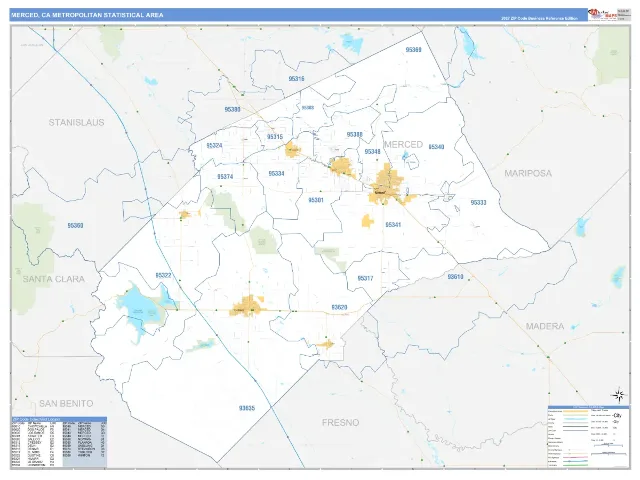Screen dimensions: 640x480
Task: Select ZIP code label 95315
Action: [275, 137]
